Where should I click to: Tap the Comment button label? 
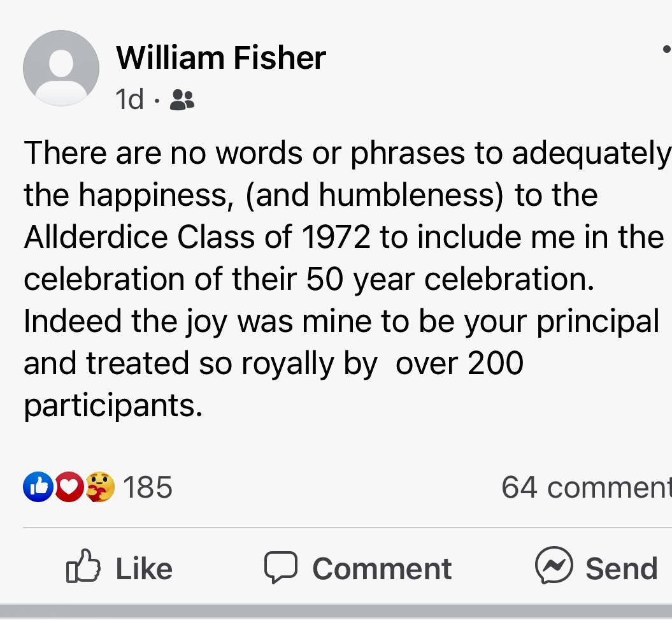(x=382, y=568)
